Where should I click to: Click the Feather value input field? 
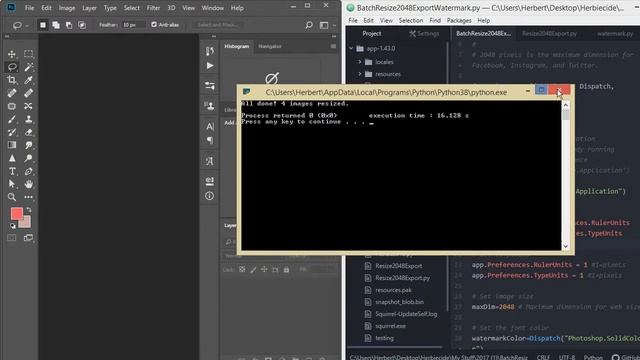point(133,25)
